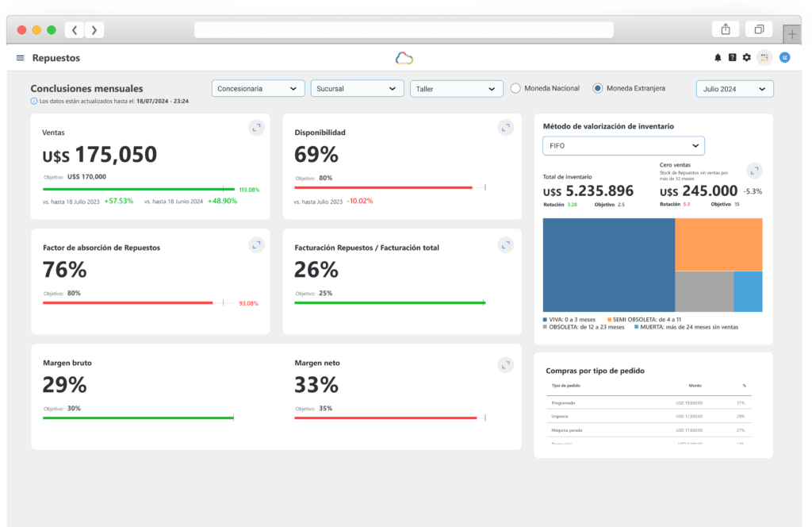Open the user profile avatar
Image resolution: width=812 pixels, height=527 pixels.
coord(785,57)
